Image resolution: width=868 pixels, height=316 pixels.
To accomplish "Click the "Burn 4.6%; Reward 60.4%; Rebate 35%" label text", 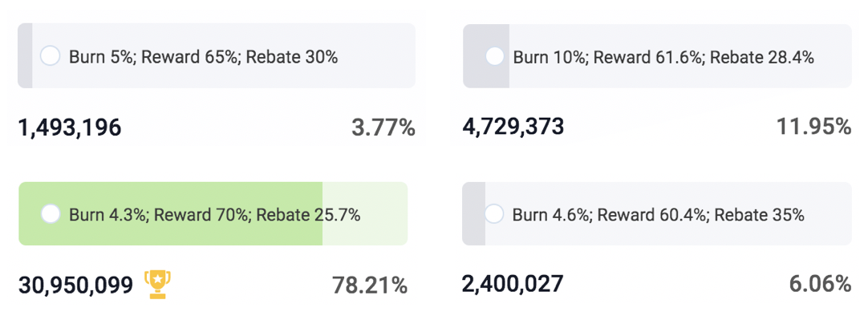I will [658, 215].
